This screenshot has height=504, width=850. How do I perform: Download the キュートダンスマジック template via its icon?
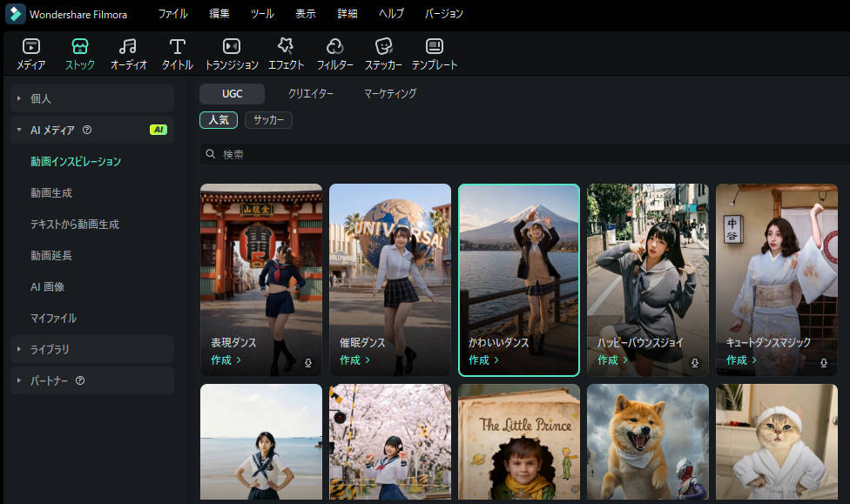(x=824, y=363)
